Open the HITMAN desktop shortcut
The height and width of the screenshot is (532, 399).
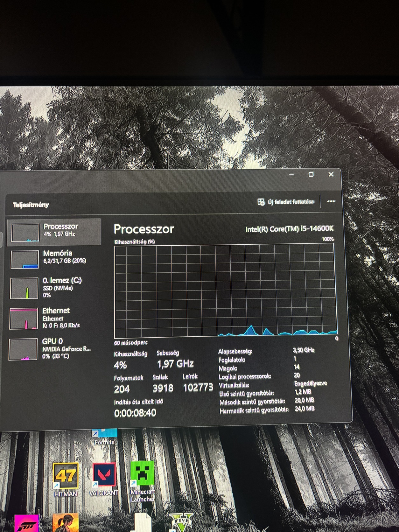[66, 480]
